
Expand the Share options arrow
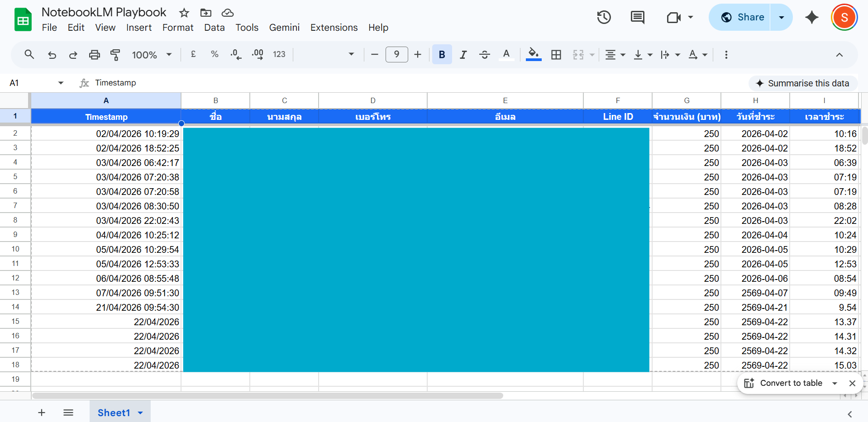click(781, 17)
